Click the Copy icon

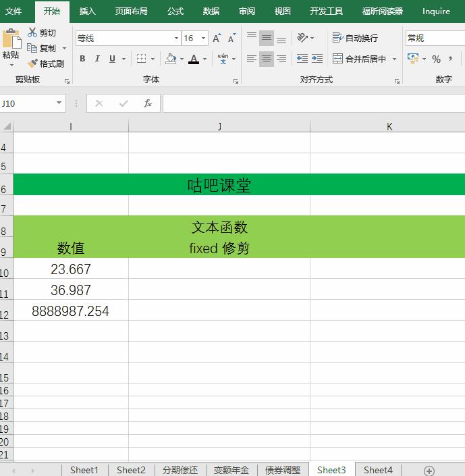coord(32,48)
